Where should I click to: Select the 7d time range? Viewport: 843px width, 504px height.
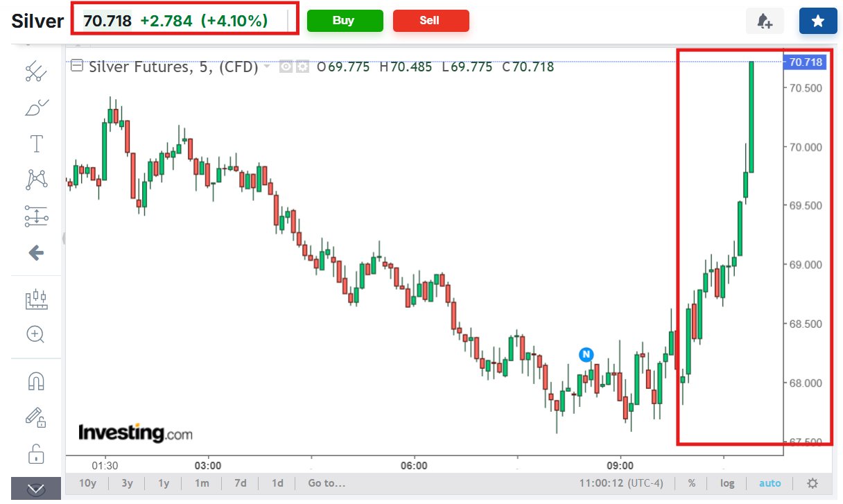240,483
